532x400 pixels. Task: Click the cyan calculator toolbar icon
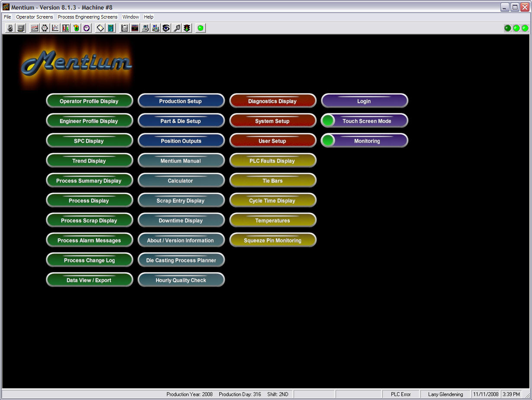(111, 28)
